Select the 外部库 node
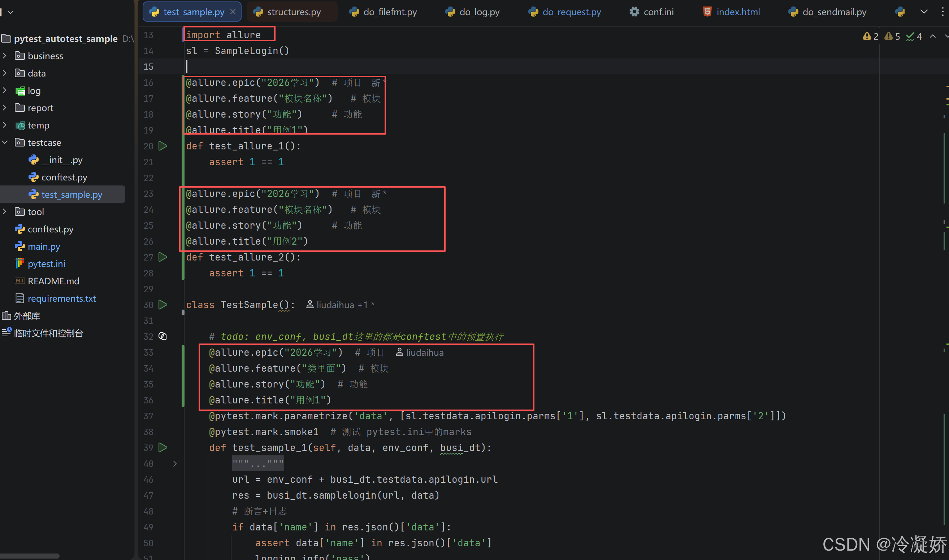 point(26,316)
